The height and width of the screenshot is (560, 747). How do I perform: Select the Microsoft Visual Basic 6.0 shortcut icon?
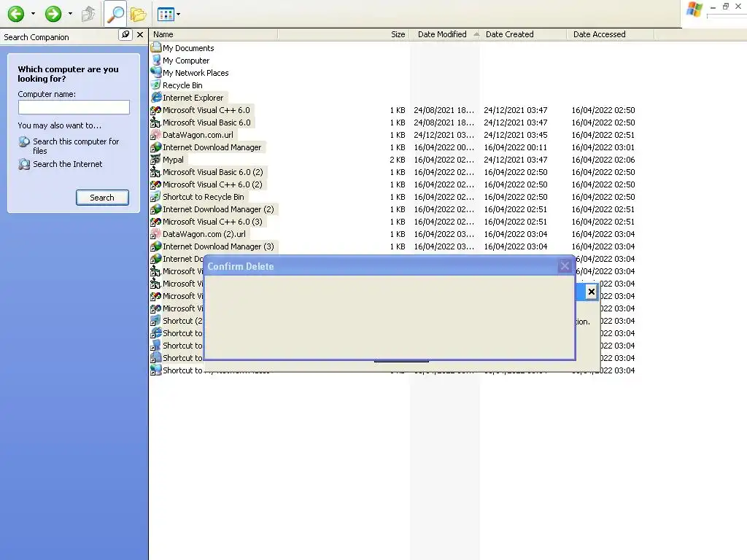point(156,122)
